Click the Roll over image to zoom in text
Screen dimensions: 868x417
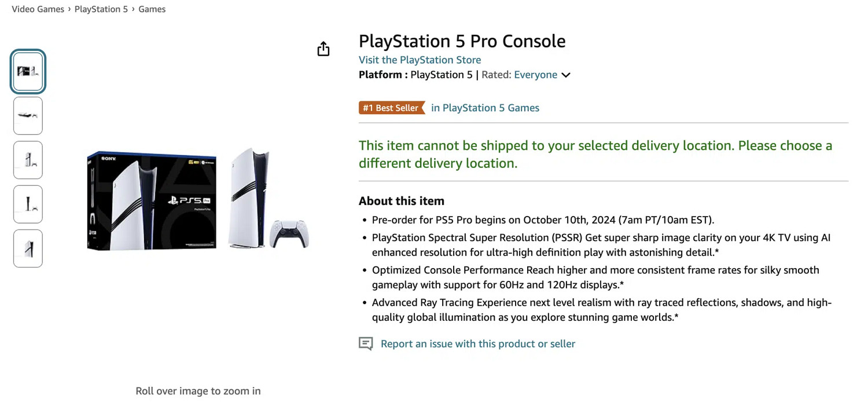pyautogui.click(x=198, y=391)
